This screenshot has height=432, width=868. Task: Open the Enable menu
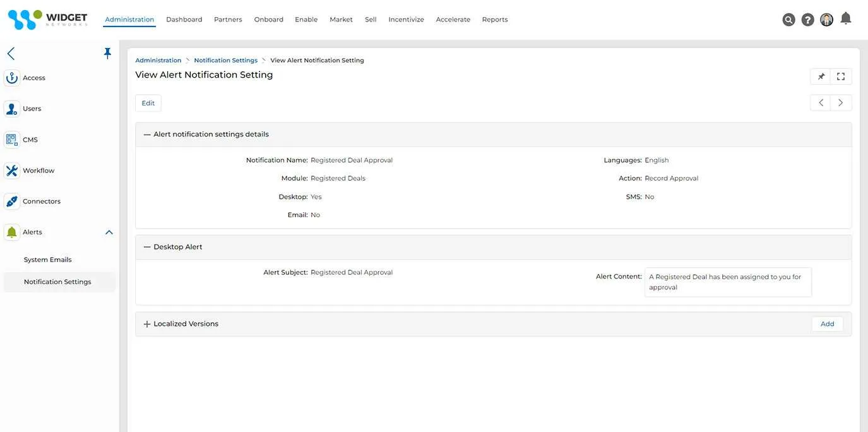click(306, 20)
